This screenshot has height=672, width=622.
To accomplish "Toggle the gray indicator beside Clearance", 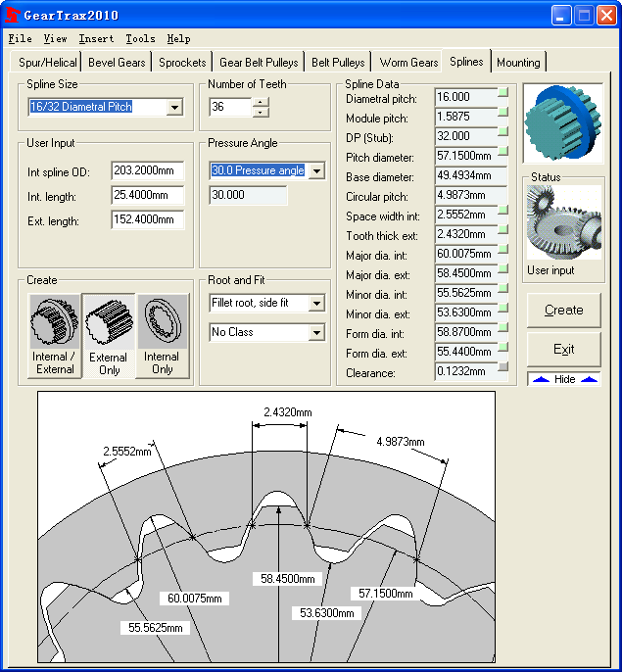I will [x=502, y=366].
